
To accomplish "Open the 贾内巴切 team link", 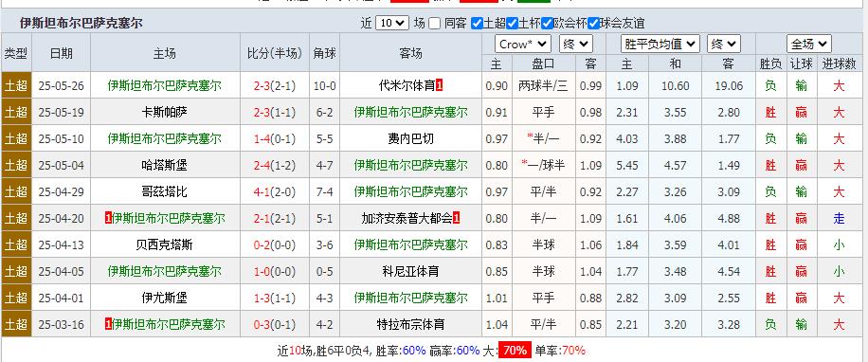I will pos(410,139).
